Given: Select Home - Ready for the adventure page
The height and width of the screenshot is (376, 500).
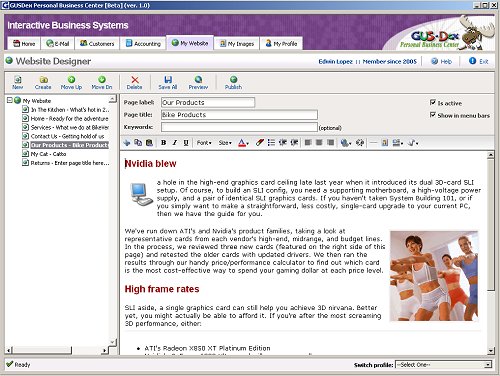Looking at the screenshot, I should (x=65, y=118).
